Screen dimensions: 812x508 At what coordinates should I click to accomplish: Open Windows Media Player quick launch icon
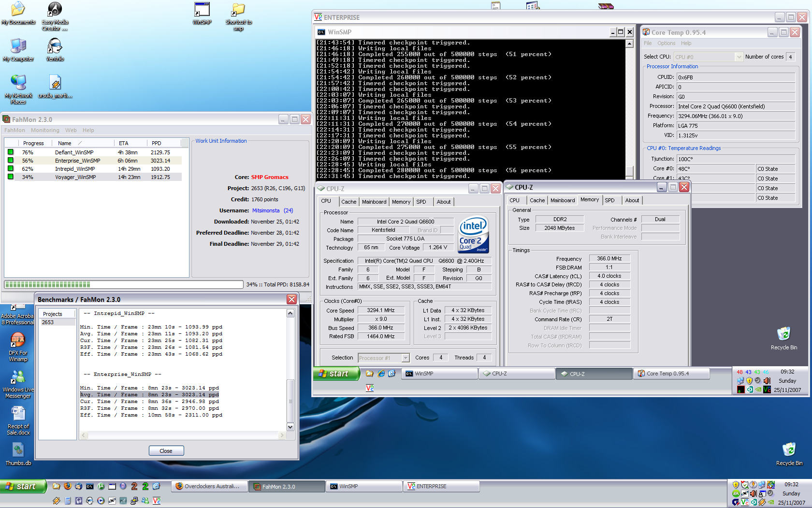pyautogui.click(x=101, y=501)
